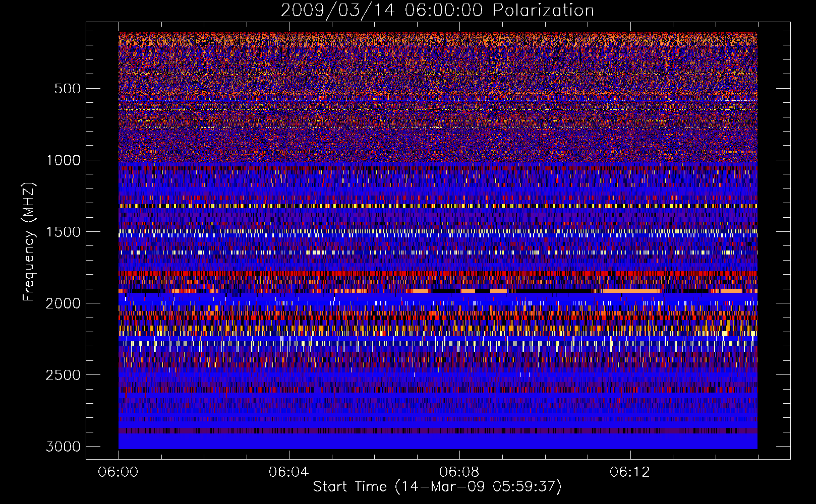Click the 'Start Time (14-Mar-09 05:59:37)' axis label
816x504 pixels.
point(437,487)
